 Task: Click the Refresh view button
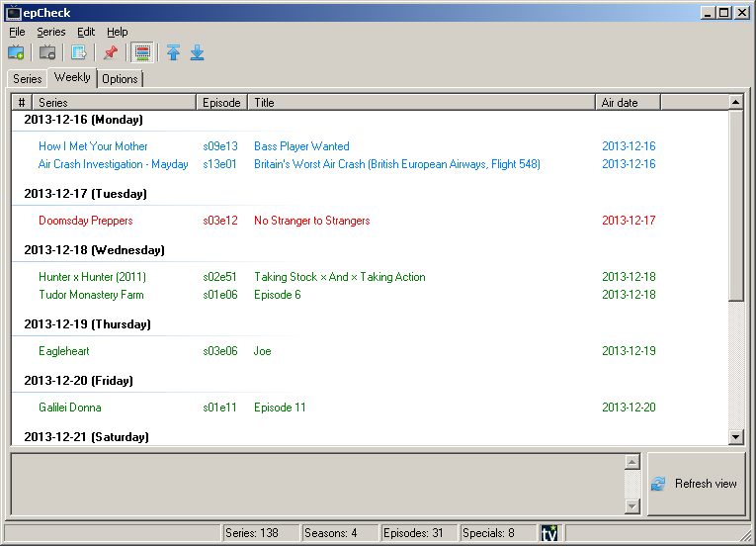(x=696, y=484)
